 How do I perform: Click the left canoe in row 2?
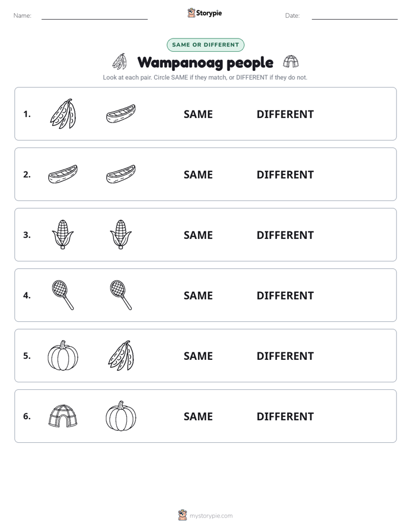coord(63,174)
